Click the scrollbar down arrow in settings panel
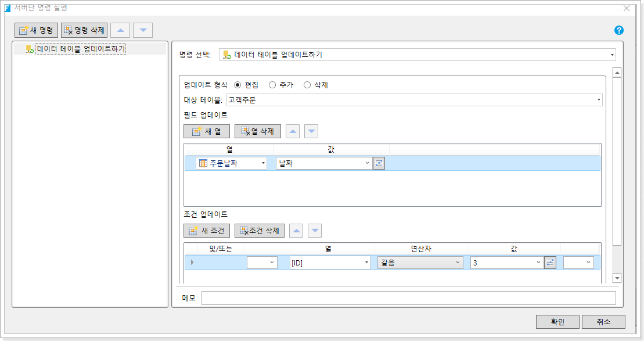The width and height of the screenshot is (644, 341). click(617, 278)
